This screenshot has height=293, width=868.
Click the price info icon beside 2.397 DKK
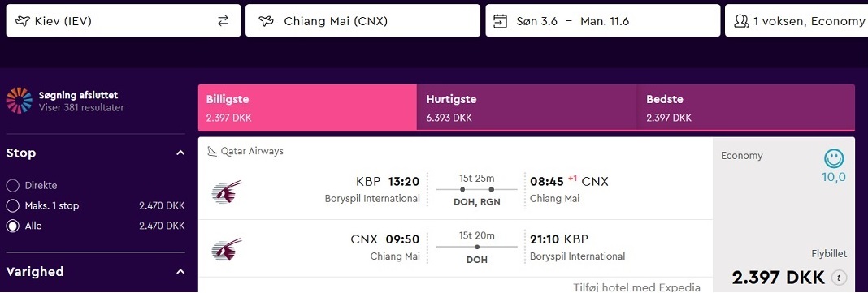(840, 277)
